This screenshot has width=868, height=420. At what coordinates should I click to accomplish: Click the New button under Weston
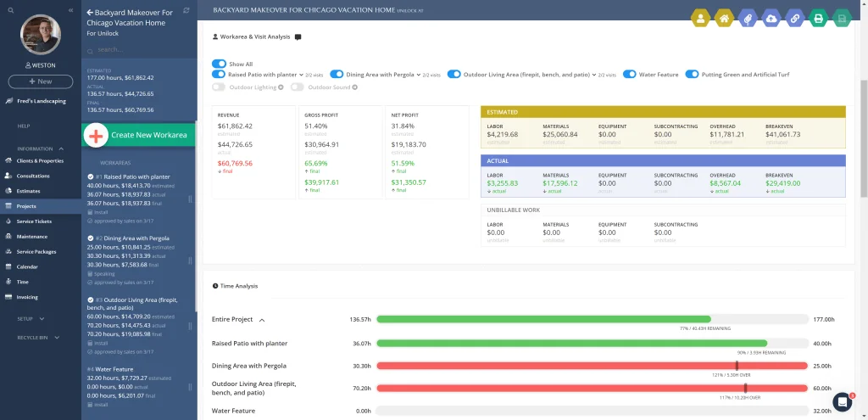click(x=41, y=81)
